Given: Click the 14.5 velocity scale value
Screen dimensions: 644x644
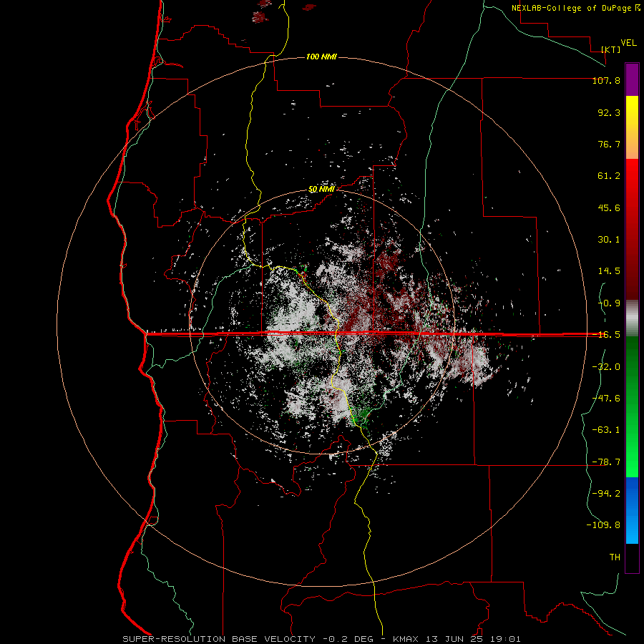Looking at the screenshot, I should (x=609, y=271).
